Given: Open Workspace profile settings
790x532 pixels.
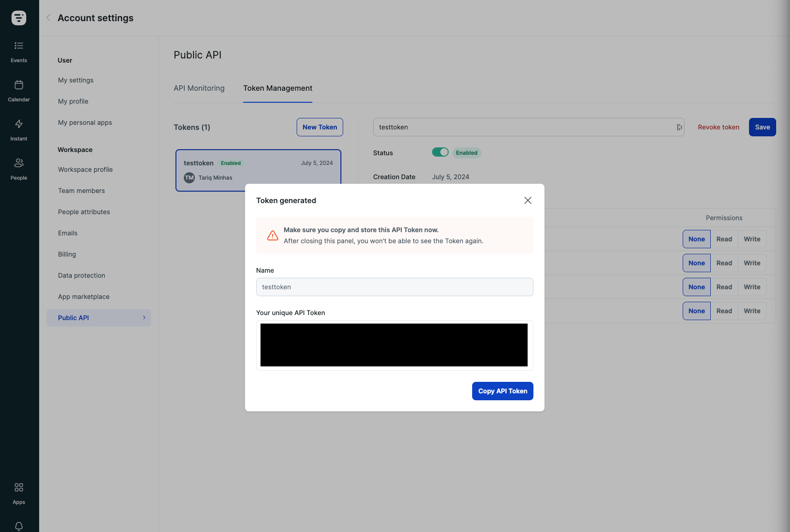Looking at the screenshot, I should coord(85,170).
